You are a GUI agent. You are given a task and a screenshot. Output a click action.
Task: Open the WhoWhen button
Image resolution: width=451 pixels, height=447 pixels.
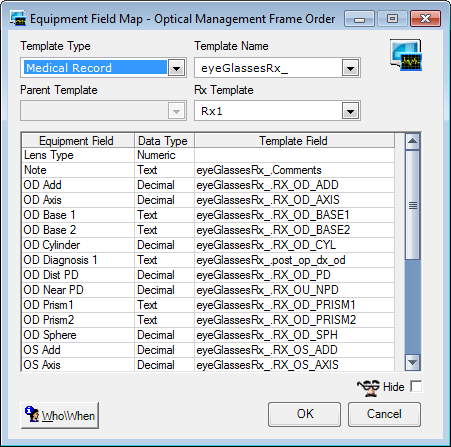pyautogui.click(x=60, y=415)
